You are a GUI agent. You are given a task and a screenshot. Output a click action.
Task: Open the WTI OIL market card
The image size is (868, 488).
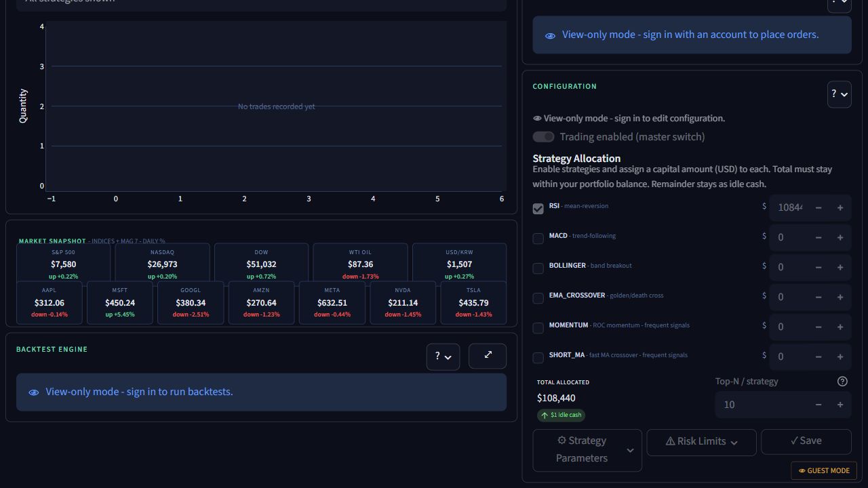pyautogui.click(x=360, y=264)
